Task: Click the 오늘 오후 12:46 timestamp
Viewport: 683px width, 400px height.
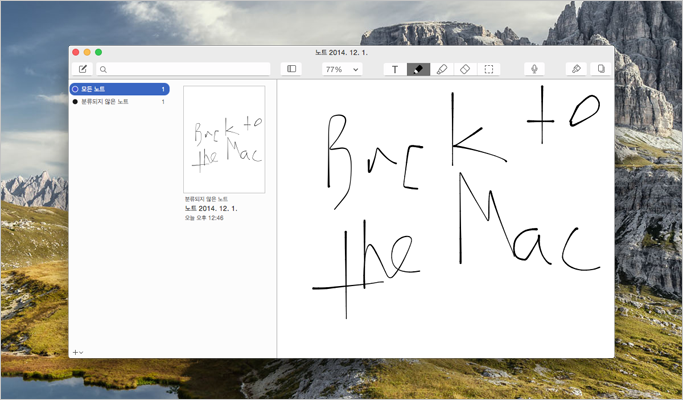Action: (204, 218)
